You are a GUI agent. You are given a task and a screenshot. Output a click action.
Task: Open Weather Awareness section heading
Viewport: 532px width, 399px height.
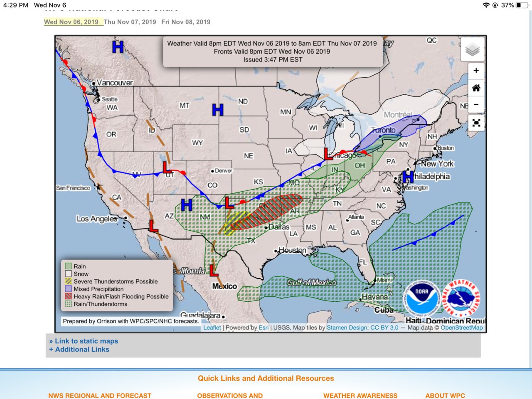point(360,396)
